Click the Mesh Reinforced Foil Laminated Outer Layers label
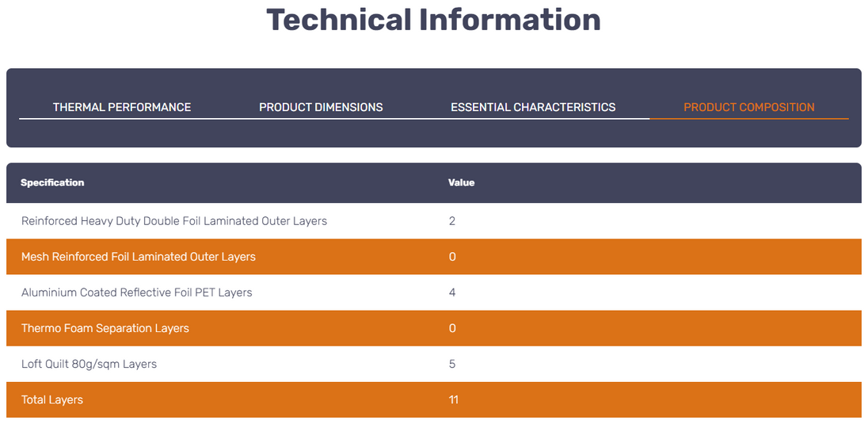Viewport: 868px width, 424px height. pyautogui.click(x=139, y=257)
